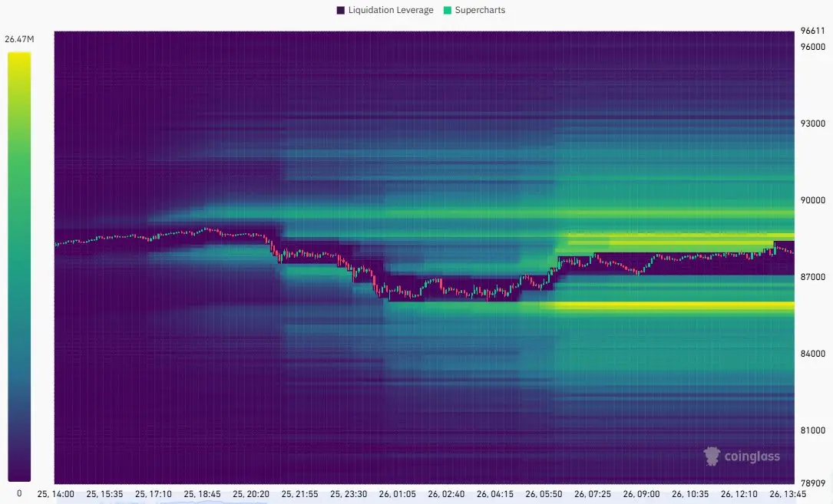
Task: Click the 26, 05:50 time label
Action: tap(544, 494)
